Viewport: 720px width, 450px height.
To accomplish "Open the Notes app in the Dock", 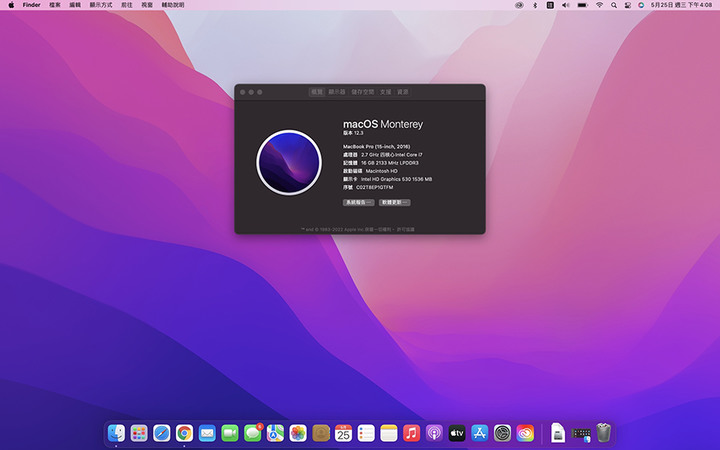I will click(x=389, y=433).
